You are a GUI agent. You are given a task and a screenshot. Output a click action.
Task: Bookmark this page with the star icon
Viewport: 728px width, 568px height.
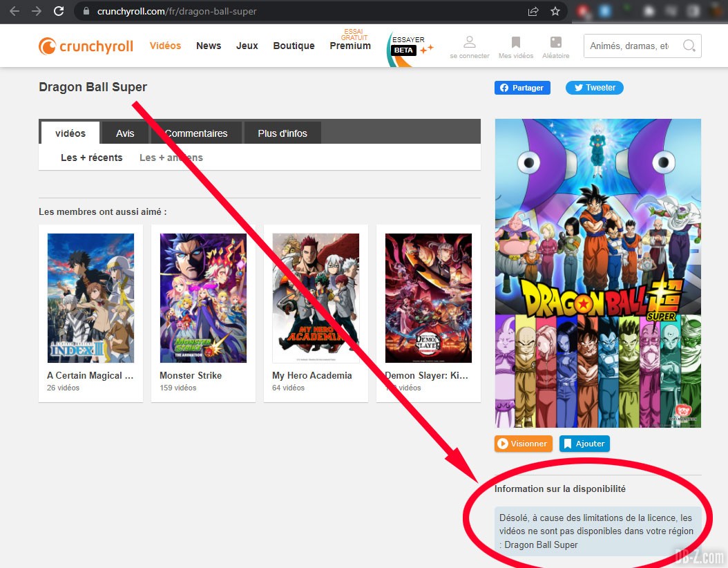(x=555, y=11)
